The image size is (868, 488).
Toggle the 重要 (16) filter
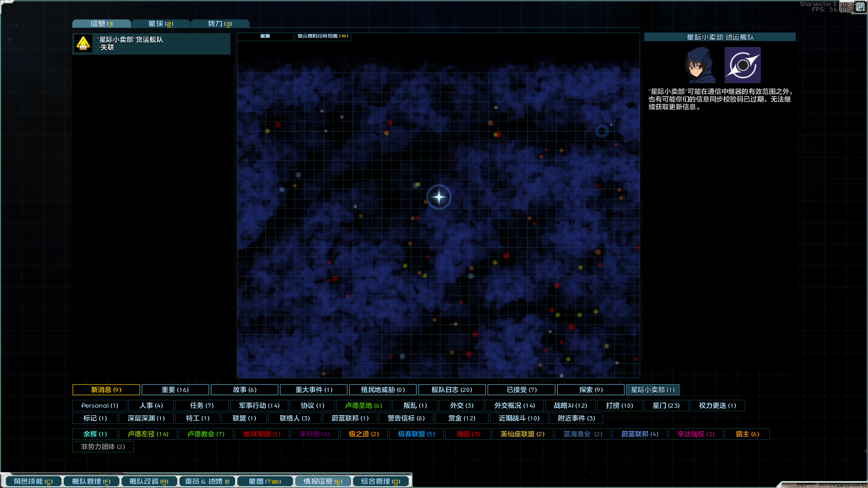175,389
